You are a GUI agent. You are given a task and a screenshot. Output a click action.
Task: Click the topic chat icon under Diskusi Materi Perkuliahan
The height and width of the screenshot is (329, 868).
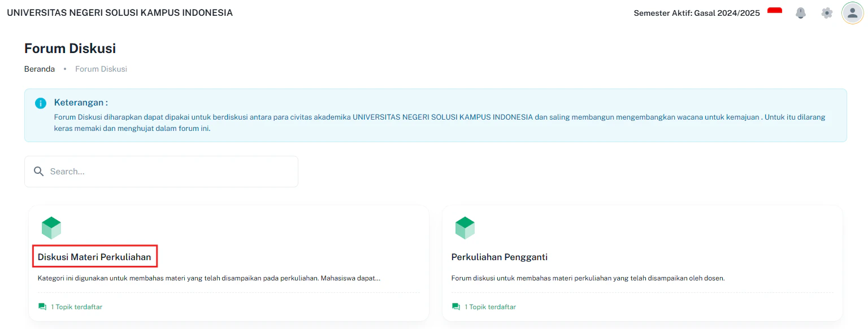pyautogui.click(x=42, y=306)
